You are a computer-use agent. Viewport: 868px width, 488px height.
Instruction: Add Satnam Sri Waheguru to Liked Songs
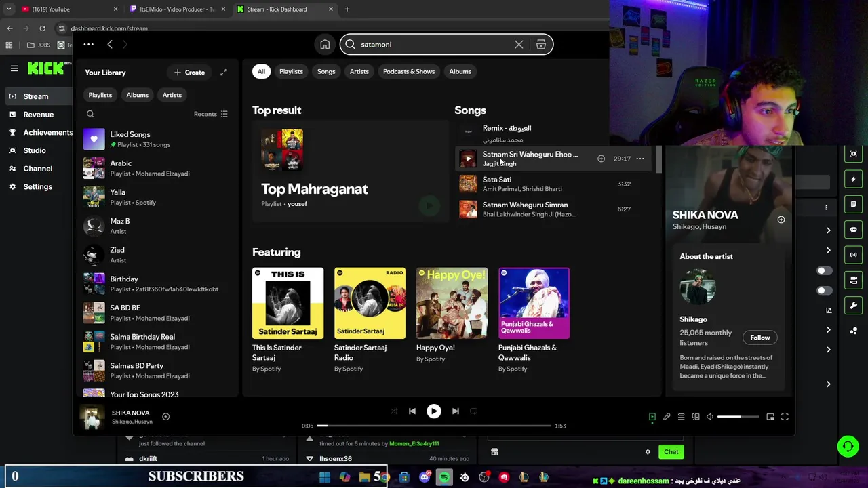pos(601,159)
